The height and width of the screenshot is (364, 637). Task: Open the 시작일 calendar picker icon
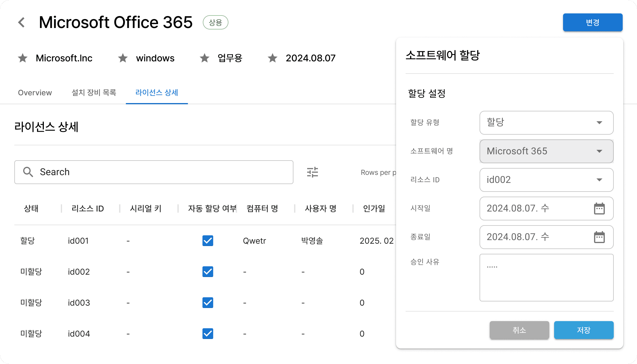coord(599,209)
